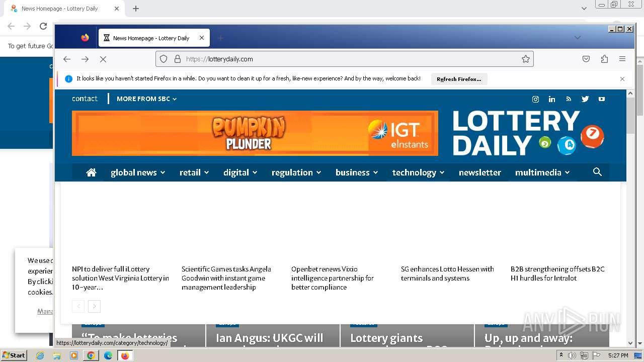Dismiss Firefox refresh notification bar

622,79
